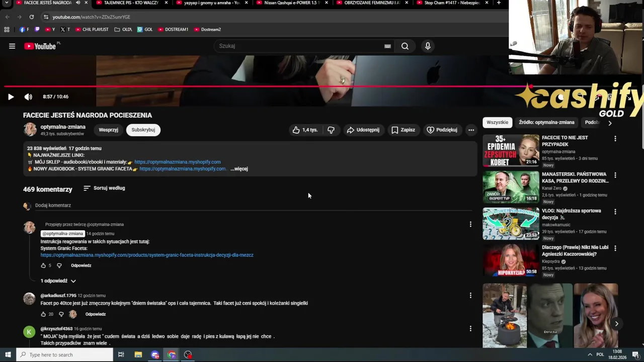Screen dimensions: 644x362
Task: Dislike the comment by @arkadiuszf.1795
Action: click(x=61, y=314)
